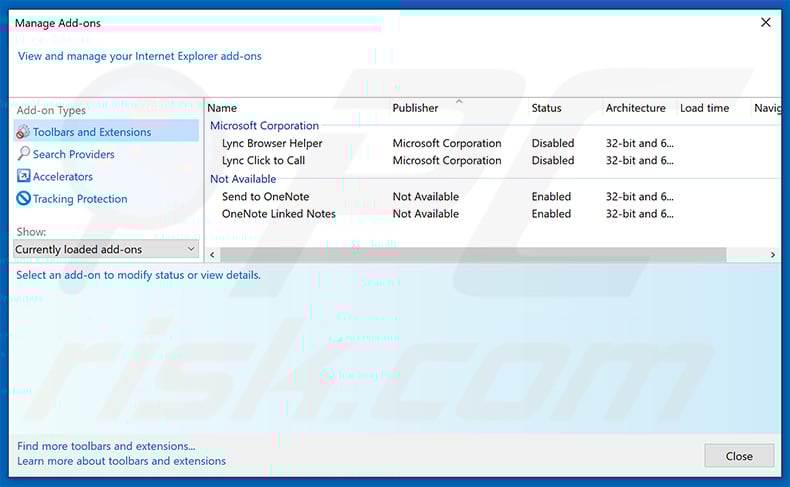Sort list by Publisher column header
Screen dimensions: 790x487
click(415, 108)
